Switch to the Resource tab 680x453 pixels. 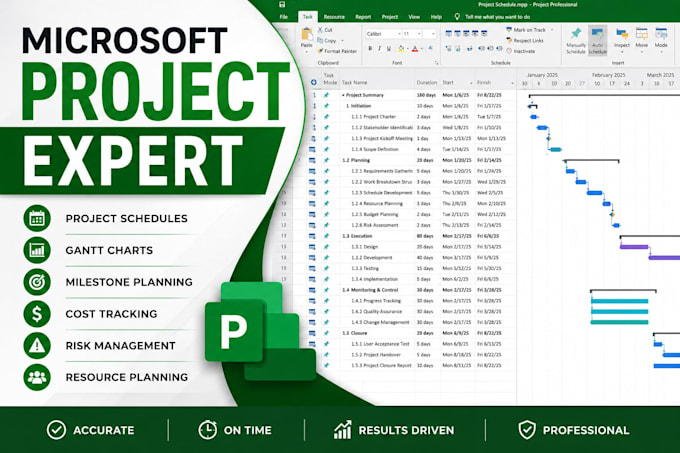point(334,17)
